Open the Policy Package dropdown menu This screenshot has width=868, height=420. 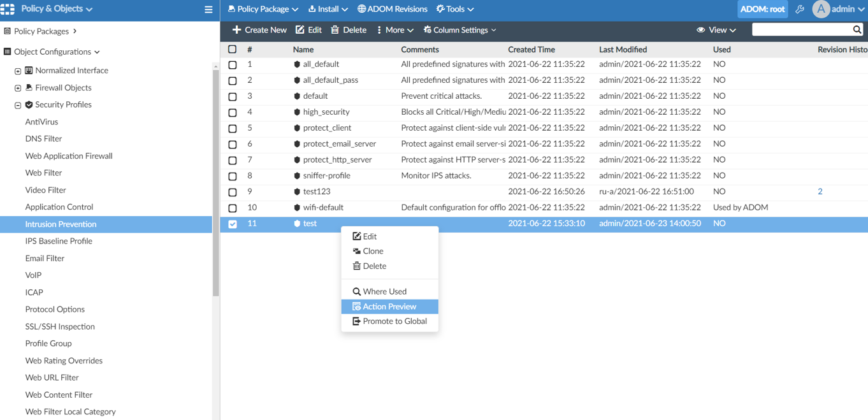pos(263,9)
